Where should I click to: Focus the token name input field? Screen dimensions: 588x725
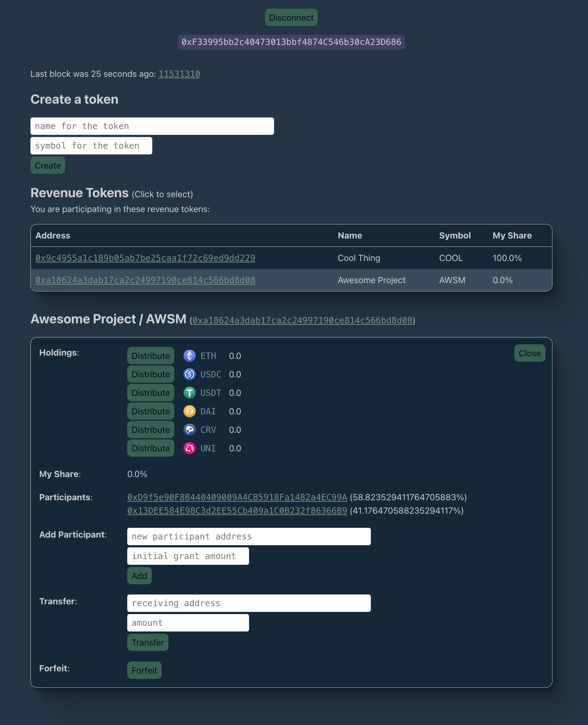tap(152, 126)
